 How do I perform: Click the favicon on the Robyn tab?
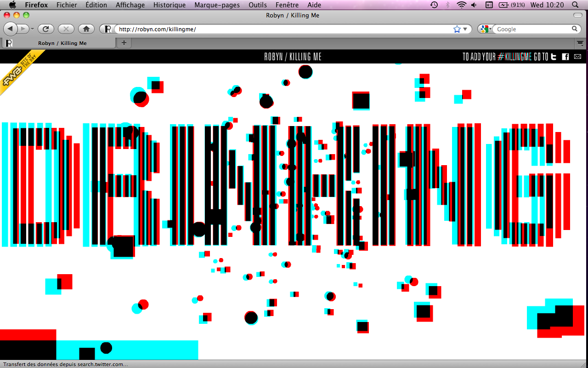(8, 43)
